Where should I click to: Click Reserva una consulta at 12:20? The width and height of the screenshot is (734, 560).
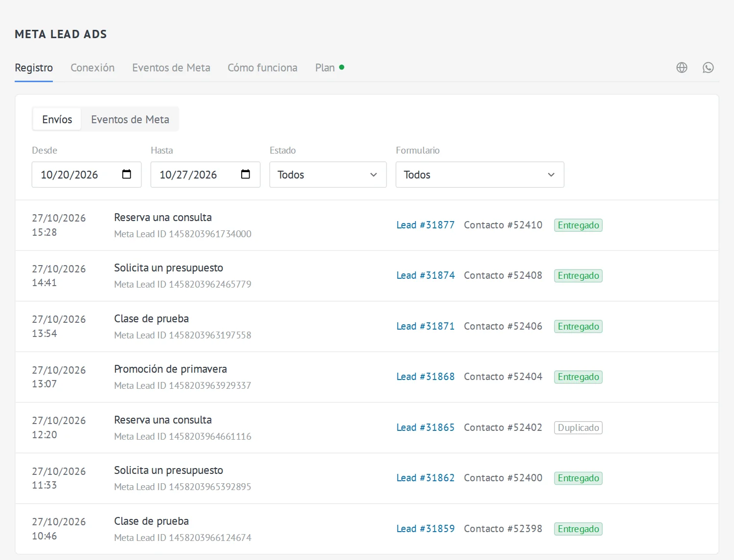tap(163, 420)
